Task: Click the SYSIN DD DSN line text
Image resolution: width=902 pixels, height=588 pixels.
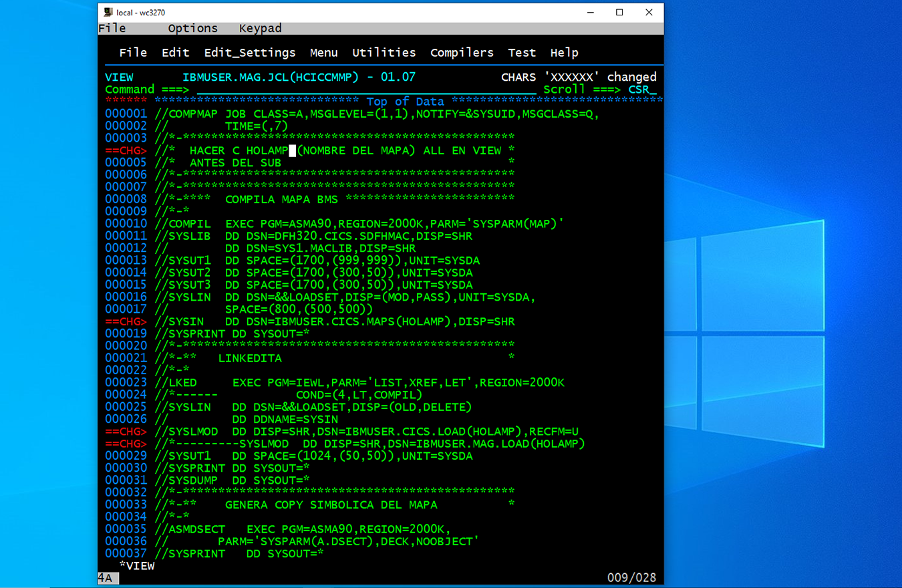Action: (x=334, y=322)
